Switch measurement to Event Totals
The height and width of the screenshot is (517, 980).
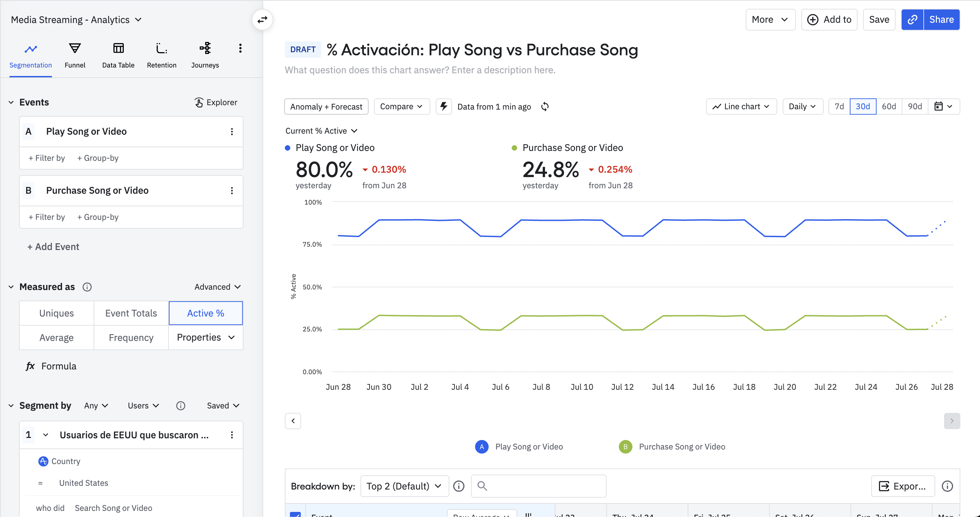pos(131,313)
